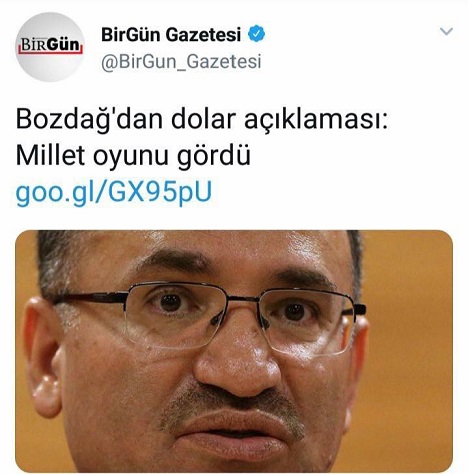Click the mustache in the tweet photo
Viewport: 468px width, 474px height.
233,405
